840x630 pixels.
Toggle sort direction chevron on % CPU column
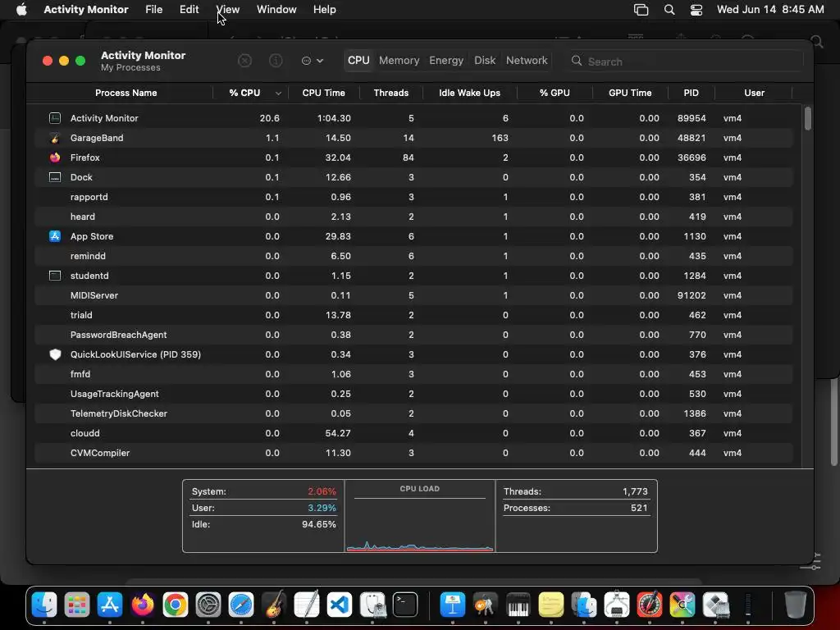278,94
